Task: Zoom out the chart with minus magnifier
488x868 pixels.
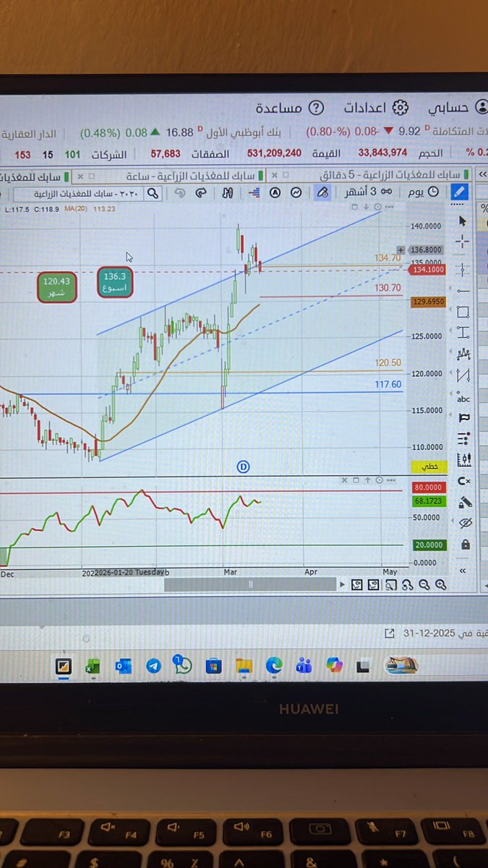Action: click(424, 585)
